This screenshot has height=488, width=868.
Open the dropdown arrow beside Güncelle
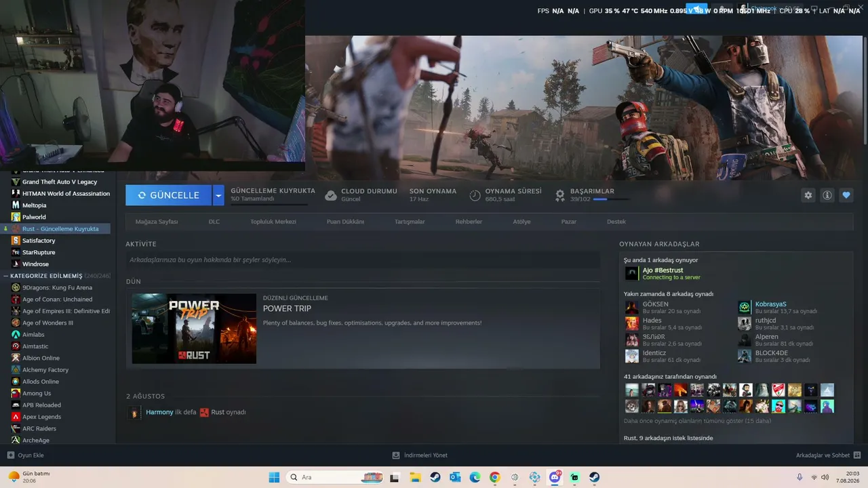tap(218, 195)
